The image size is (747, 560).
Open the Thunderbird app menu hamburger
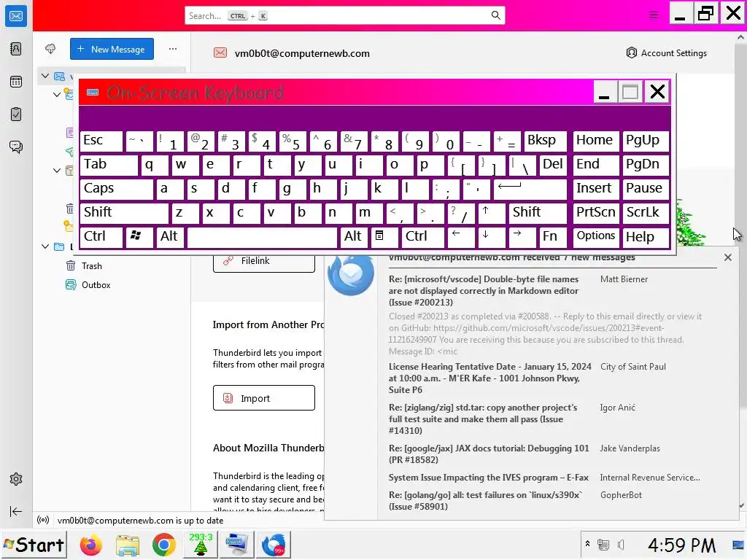654,15
